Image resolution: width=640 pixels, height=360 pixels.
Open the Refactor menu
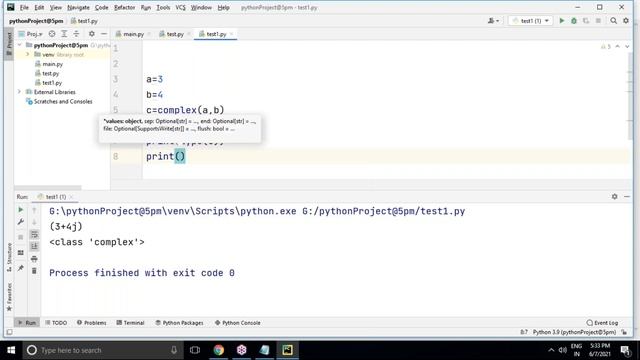(124, 7)
